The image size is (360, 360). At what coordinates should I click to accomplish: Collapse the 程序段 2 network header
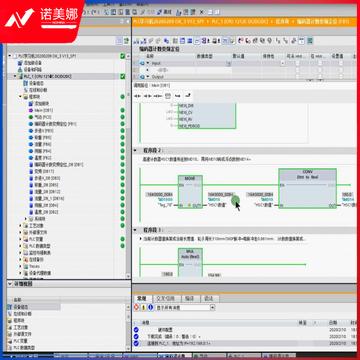(x=135, y=151)
